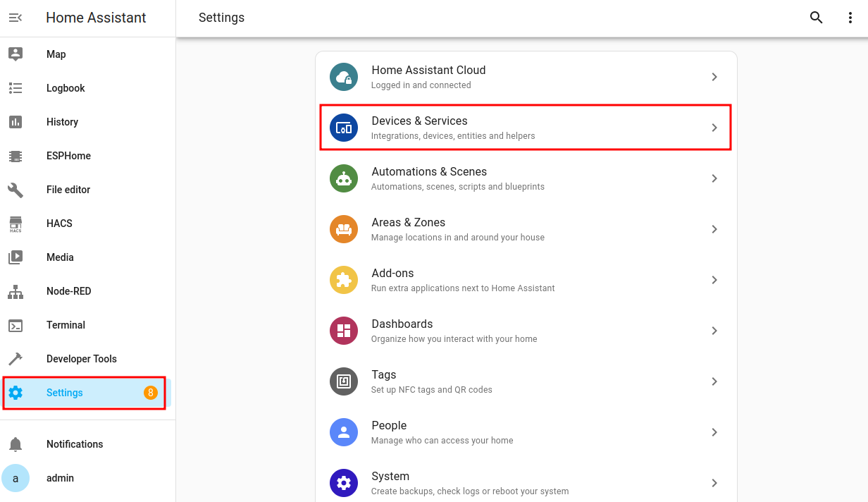Viewport: 868px width, 502px height.
Task: Click the Add-ons puzzle piece icon
Action: (x=344, y=280)
